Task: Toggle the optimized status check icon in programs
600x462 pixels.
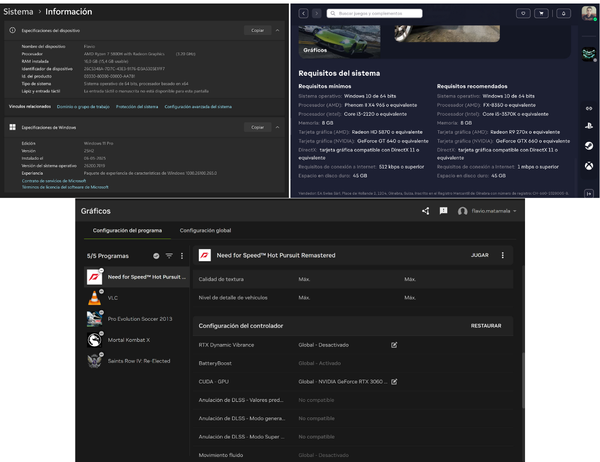Action: pyautogui.click(x=156, y=256)
